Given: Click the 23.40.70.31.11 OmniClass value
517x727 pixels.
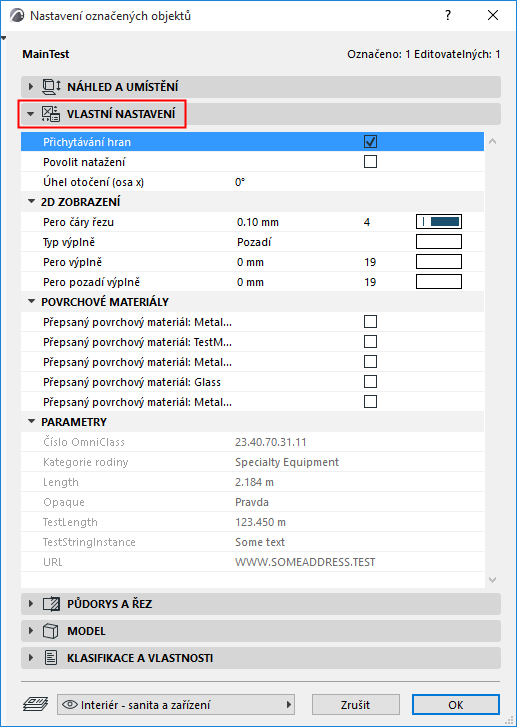Looking at the screenshot, I should (x=271, y=442).
